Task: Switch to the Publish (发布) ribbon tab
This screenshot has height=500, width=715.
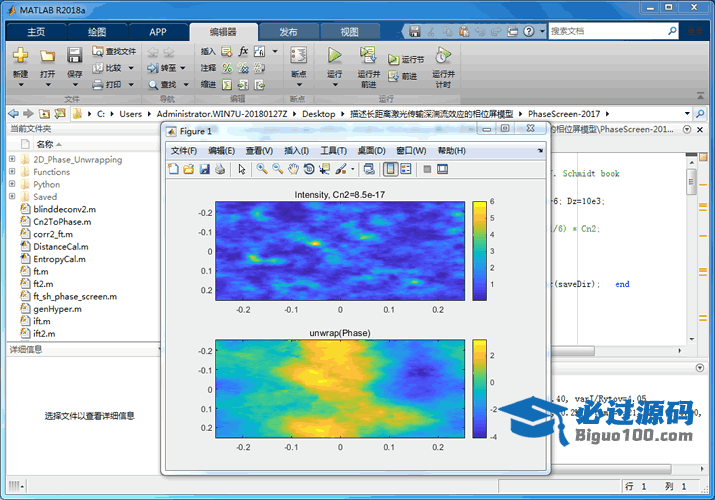Action: (x=287, y=31)
